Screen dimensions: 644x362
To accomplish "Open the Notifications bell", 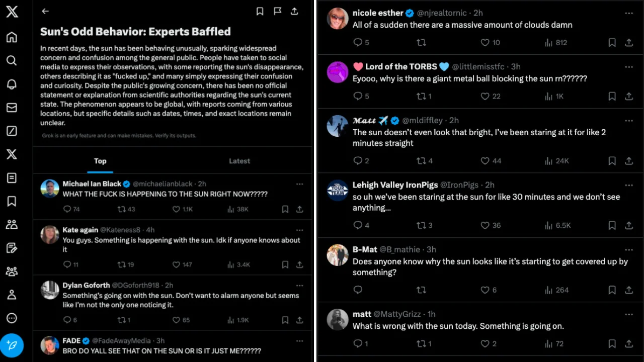I will tap(12, 84).
